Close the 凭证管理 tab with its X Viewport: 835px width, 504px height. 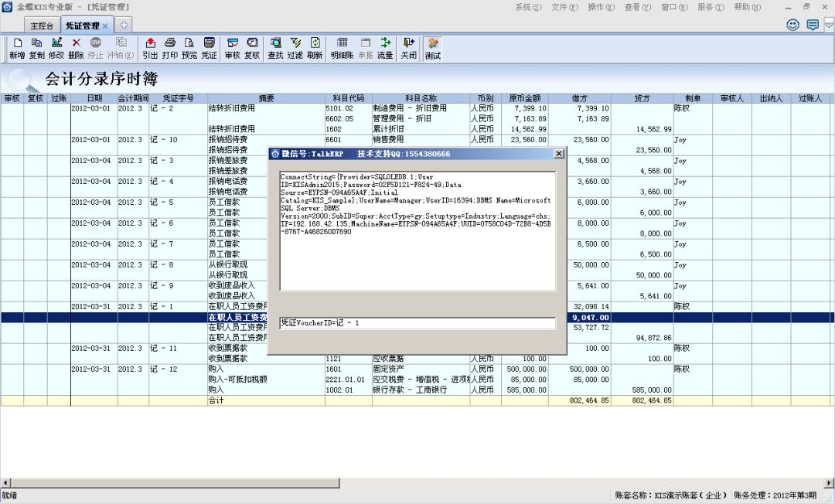105,26
